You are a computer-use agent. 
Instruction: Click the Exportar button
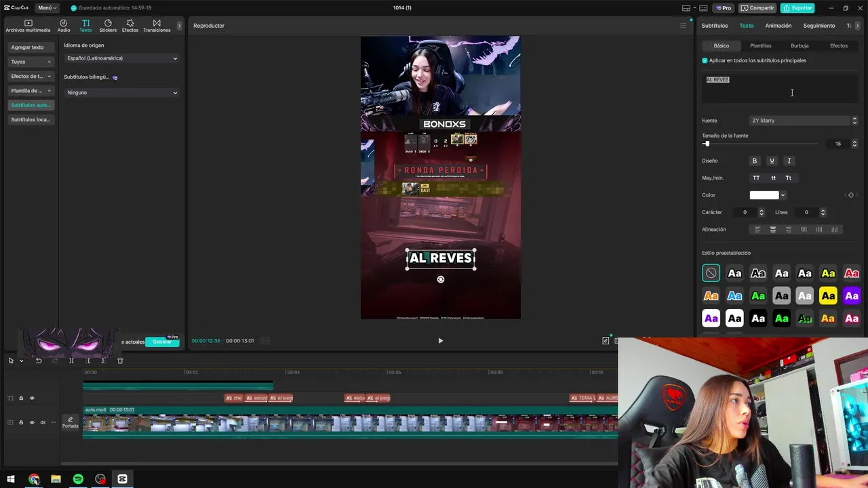pyautogui.click(x=797, y=8)
